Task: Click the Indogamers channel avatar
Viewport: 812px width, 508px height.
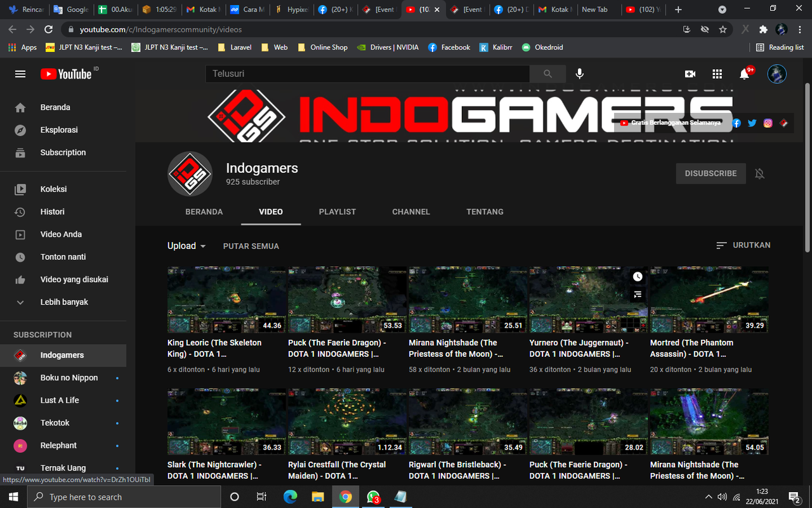Action: click(x=190, y=173)
